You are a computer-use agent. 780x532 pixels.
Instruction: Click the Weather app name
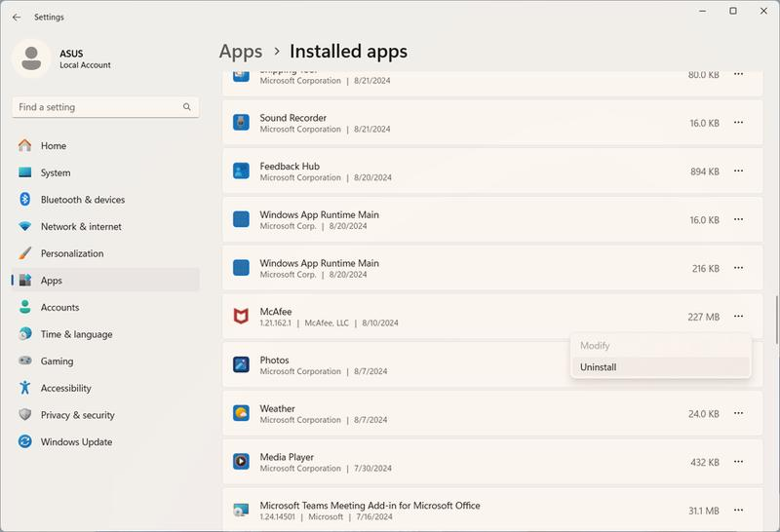pyautogui.click(x=277, y=408)
